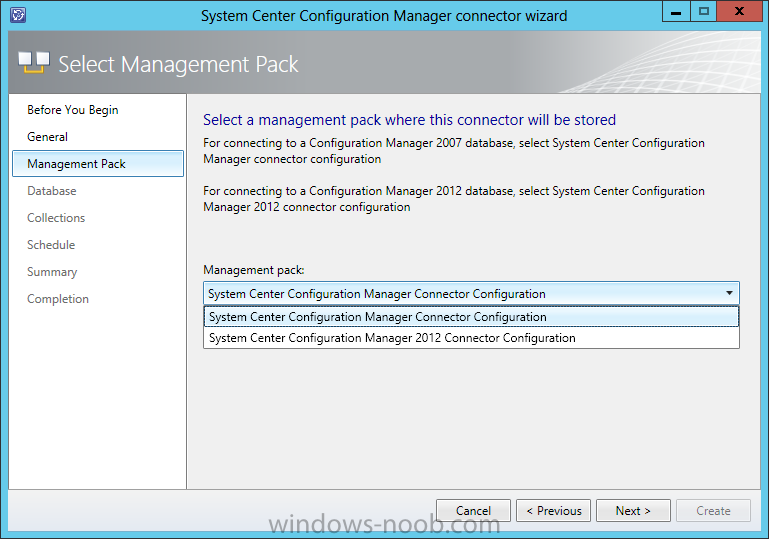This screenshot has width=769, height=539.
Task: Proceed with the Next button
Action: click(x=633, y=511)
